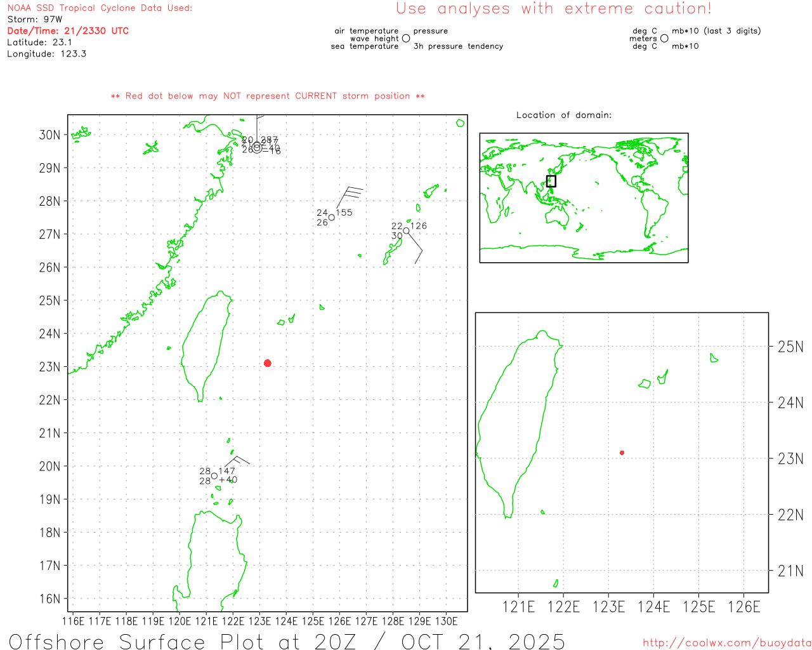This screenshot has height=650, width=812.
Task: Click the black domain box on world map
Action: [x=551, y=181]
